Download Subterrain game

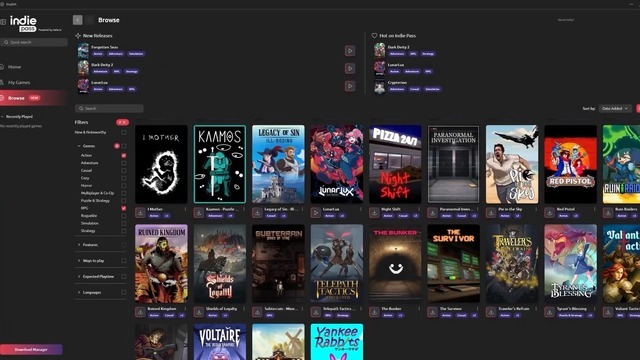(257, 312)
